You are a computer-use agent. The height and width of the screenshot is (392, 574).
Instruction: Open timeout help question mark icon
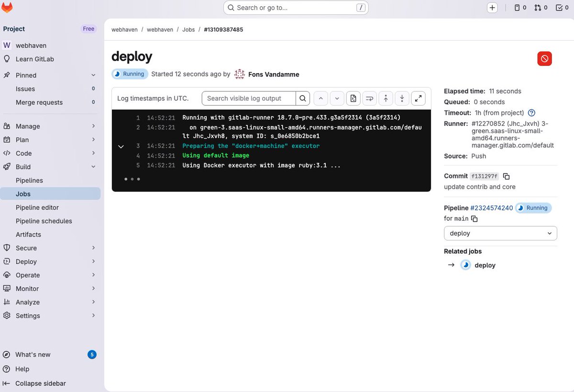pos(531,113)
